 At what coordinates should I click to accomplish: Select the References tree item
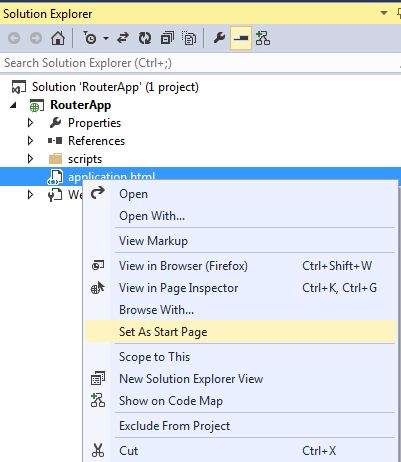point(96,141)
